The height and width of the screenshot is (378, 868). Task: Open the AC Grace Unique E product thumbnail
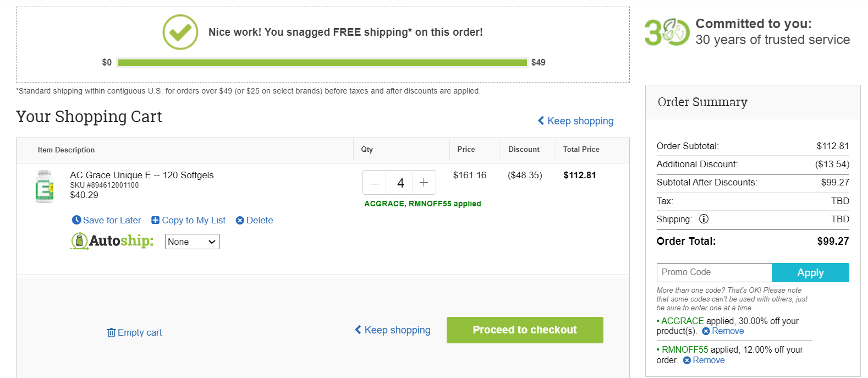tap(45, 187)
